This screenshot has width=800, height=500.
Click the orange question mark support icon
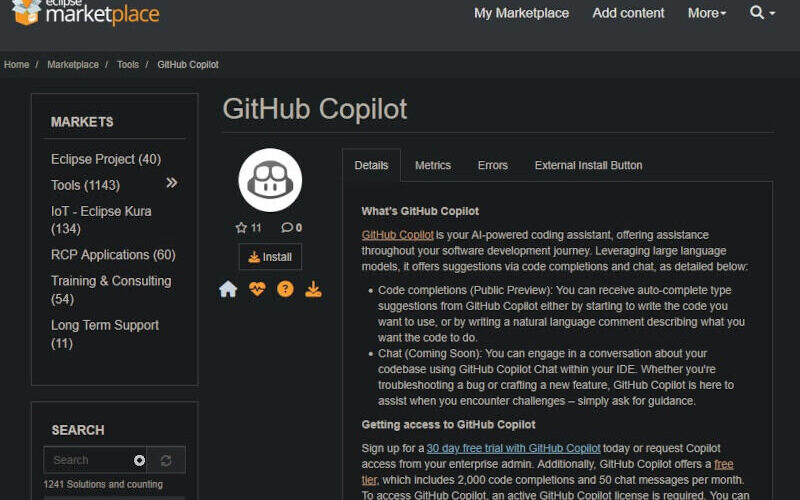[x=285, y=289]
